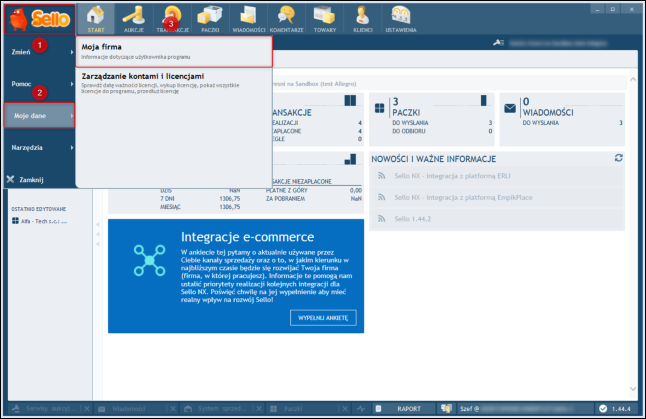646x419 pixels.
Task: Open Zarządzanie kontami i licencjami
Action: (174, 82)
